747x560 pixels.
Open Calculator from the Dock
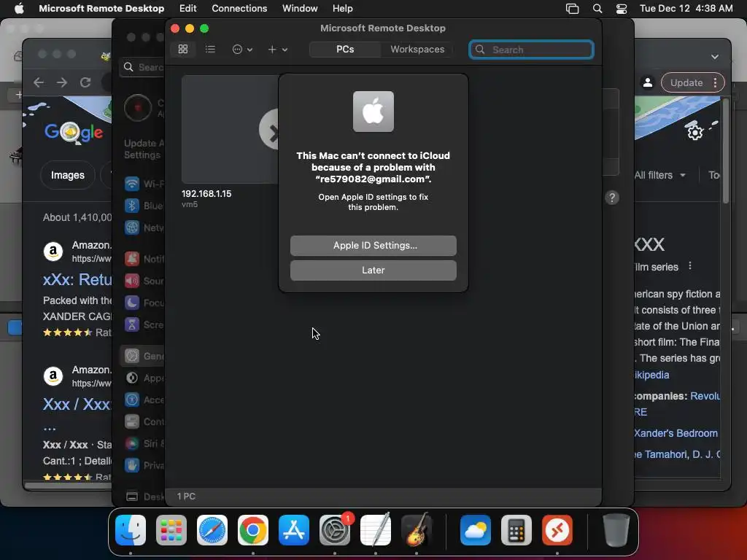516,530
